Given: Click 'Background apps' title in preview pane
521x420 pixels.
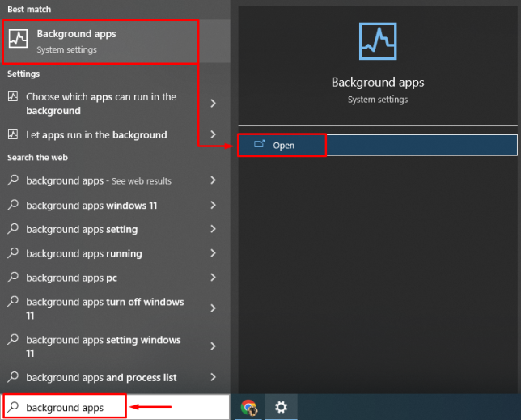Looking at the screenshot, I should (x=378, y=82).
